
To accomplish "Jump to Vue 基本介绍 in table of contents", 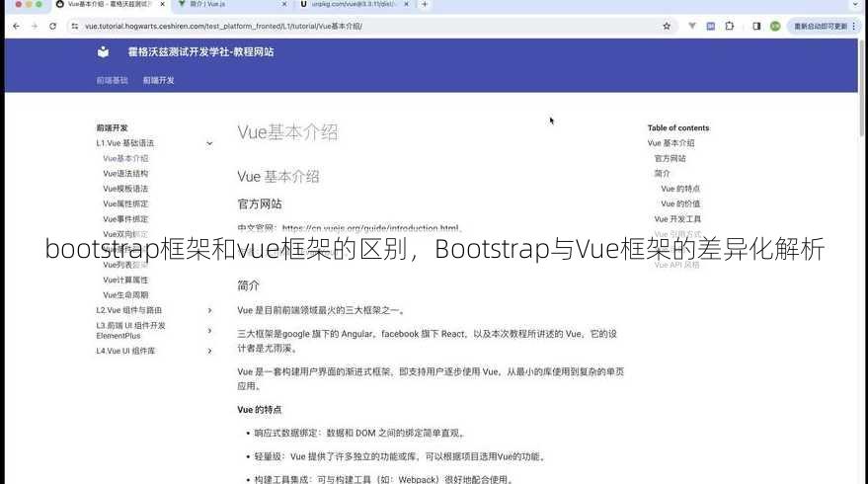I will pos(671,143).
